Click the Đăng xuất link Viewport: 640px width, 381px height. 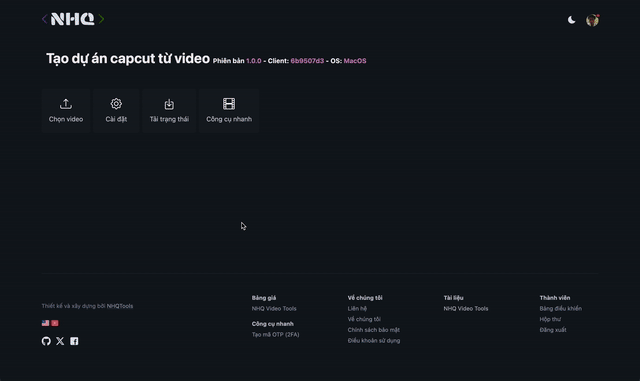[x=553, y=330]
